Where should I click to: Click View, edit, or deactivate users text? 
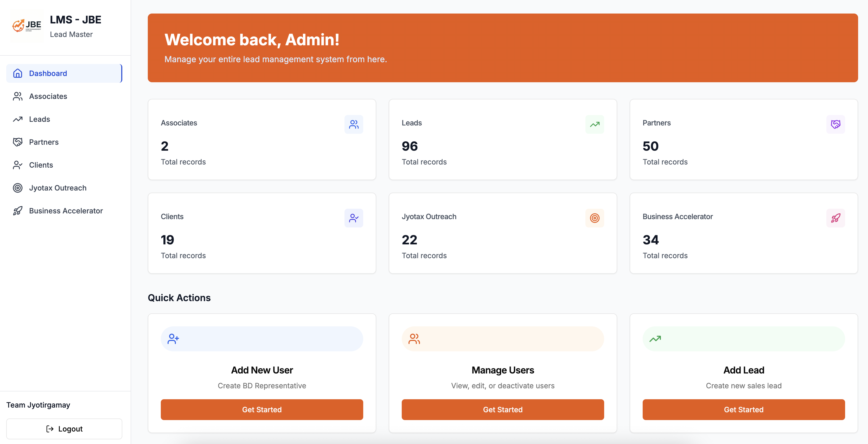point(503,385)
